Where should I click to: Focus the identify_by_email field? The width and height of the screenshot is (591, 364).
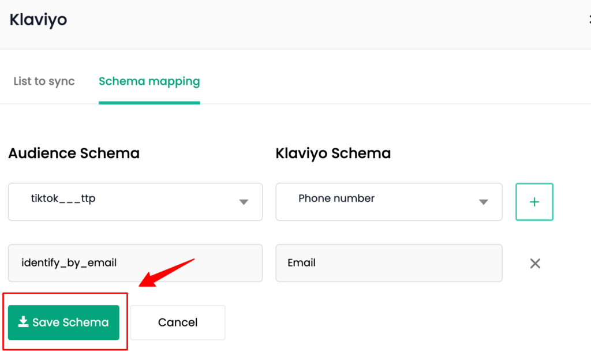click(135, 263)
